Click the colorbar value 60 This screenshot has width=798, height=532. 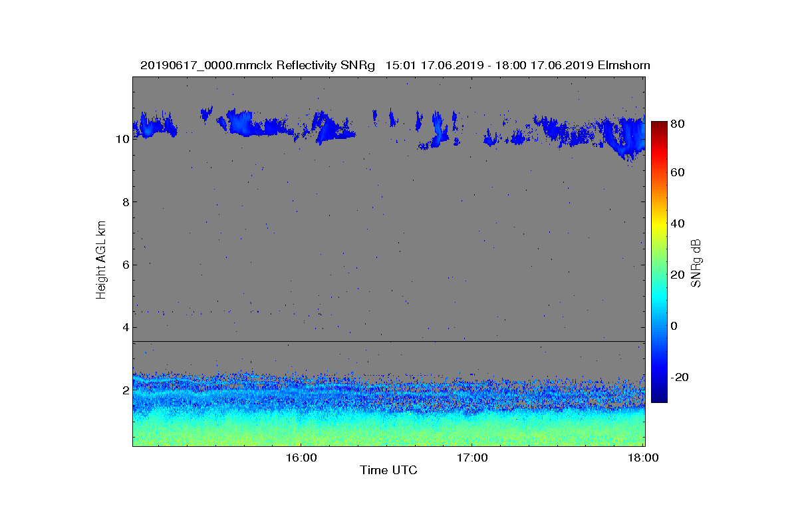(x=678, y=173)
